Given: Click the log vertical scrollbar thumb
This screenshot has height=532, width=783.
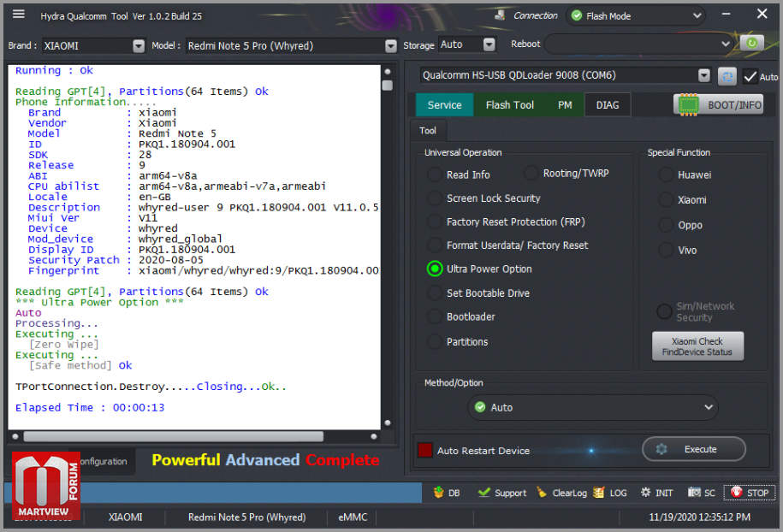Looking at the screenshot, I should pyautogui.click(x=387, y=86).
